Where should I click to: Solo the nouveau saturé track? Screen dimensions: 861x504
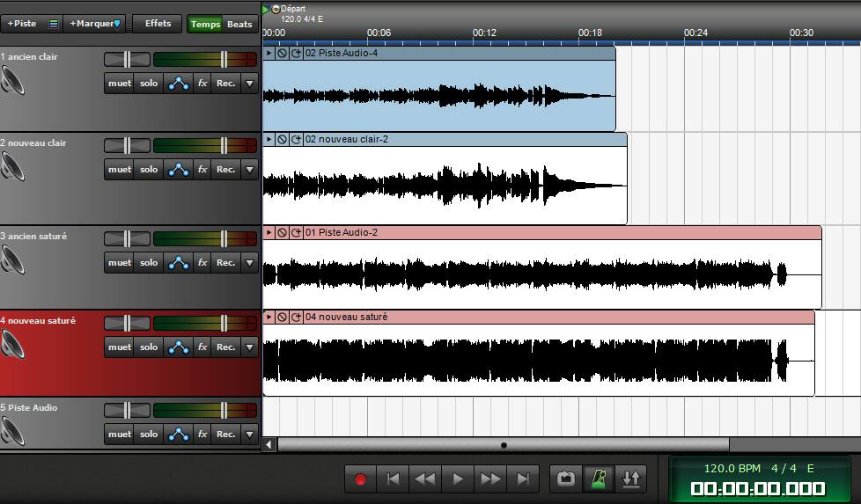(x=149, y=347)
